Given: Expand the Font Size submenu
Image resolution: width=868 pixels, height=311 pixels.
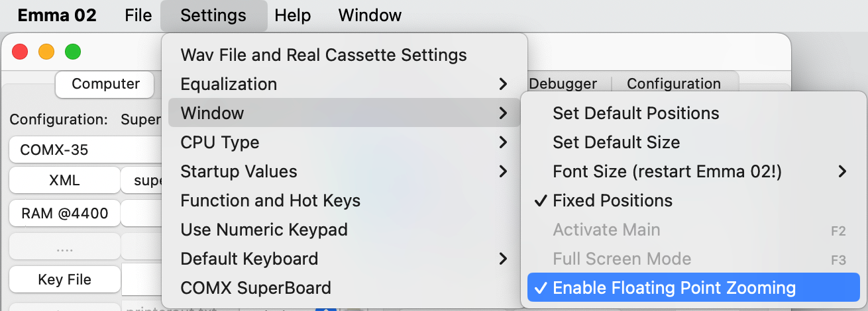Looking at the screenshot, I should click(x=667, y=171).
